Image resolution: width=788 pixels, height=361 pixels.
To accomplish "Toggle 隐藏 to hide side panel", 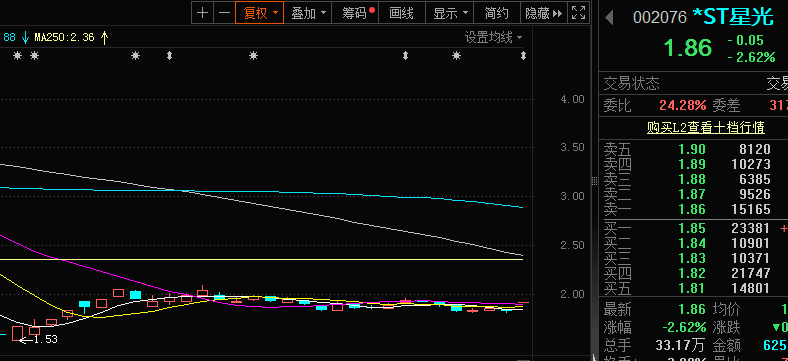I will coord(544,13).
